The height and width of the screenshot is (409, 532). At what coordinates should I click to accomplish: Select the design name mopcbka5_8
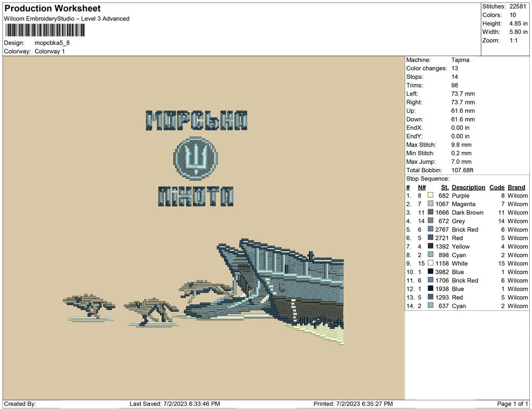click(52, 43)
